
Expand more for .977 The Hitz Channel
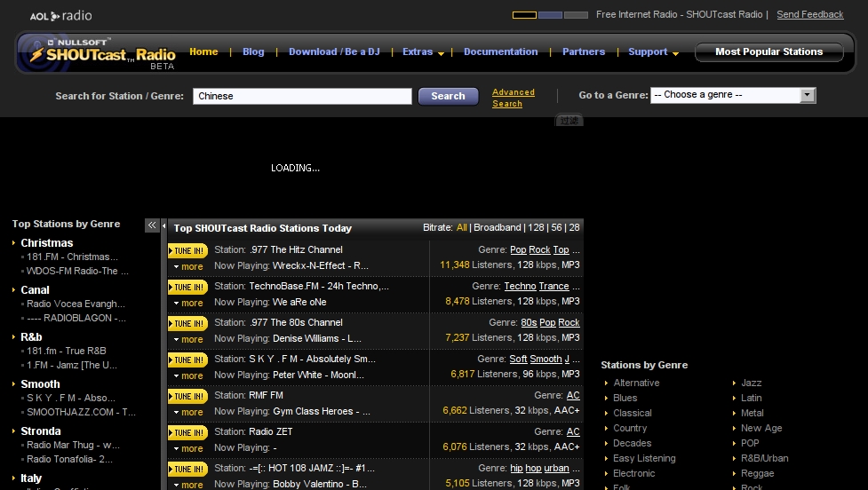click(188, 266)
